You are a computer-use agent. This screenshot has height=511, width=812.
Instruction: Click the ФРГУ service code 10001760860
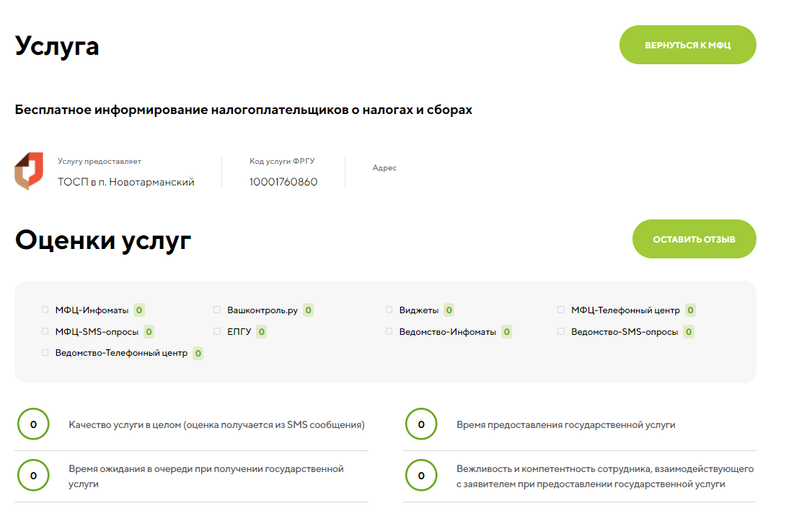pyautogui.click(x=283, y=182)
